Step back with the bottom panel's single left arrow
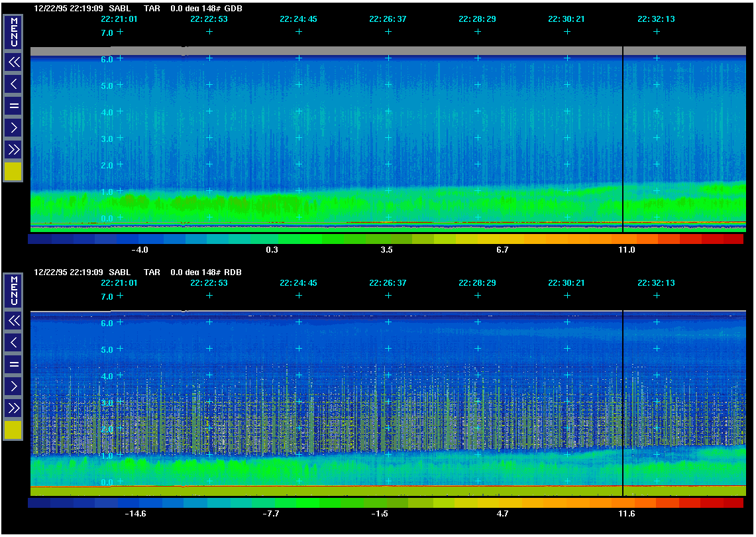756x537 pixels. [x=13, y=342]
